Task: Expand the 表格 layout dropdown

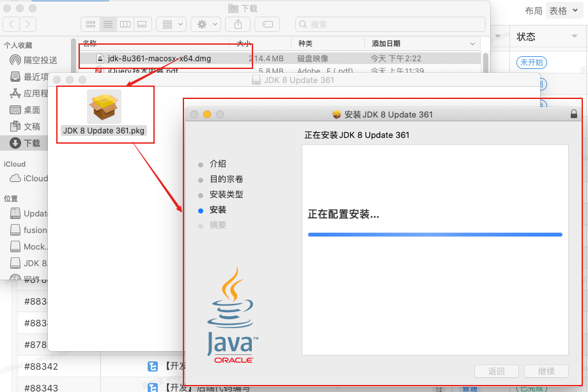Action: click(x=564, y=11)
